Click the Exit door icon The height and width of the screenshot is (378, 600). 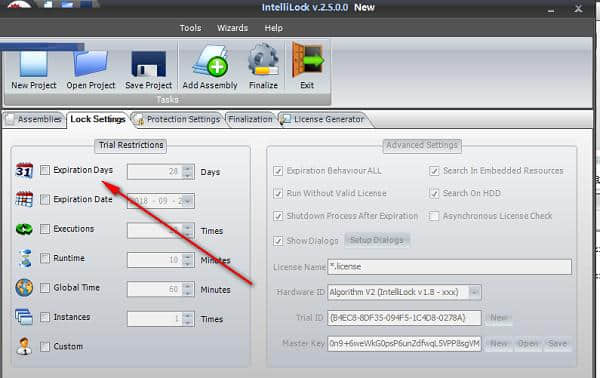pyautogui.click(x=308, y=60)
